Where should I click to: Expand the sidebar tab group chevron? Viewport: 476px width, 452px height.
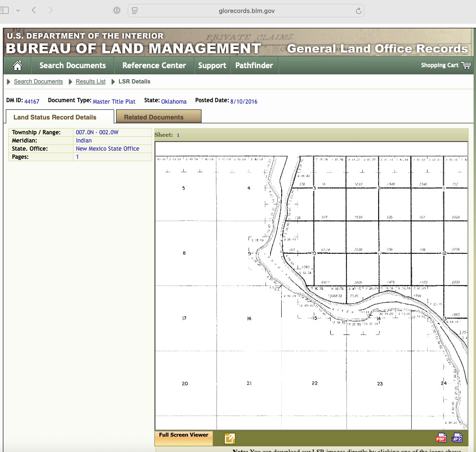18,10
